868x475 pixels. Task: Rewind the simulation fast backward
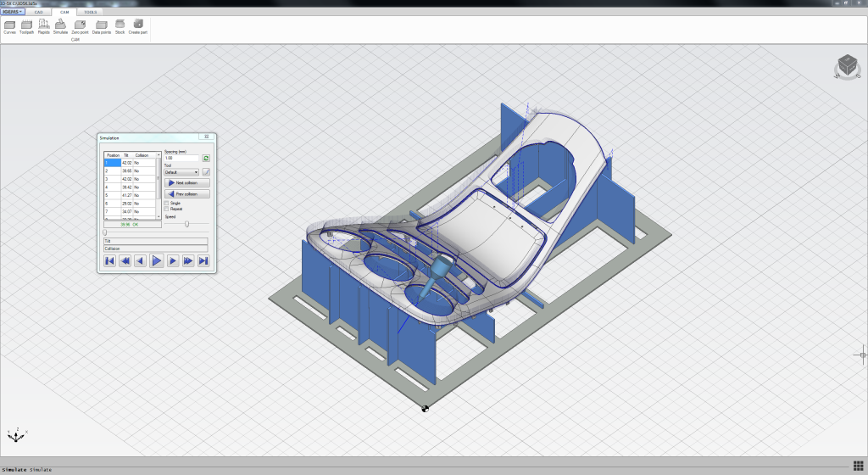tap(125, 260)
